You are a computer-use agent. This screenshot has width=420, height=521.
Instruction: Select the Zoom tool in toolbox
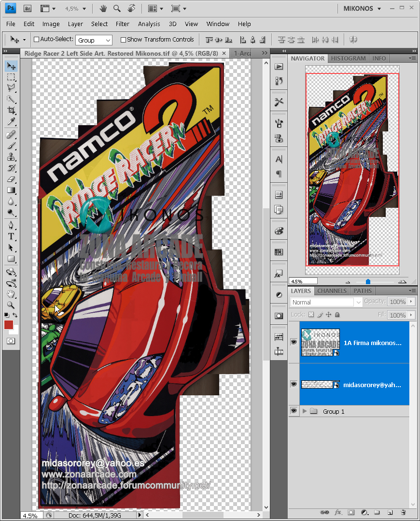click(x=11, y=305)
